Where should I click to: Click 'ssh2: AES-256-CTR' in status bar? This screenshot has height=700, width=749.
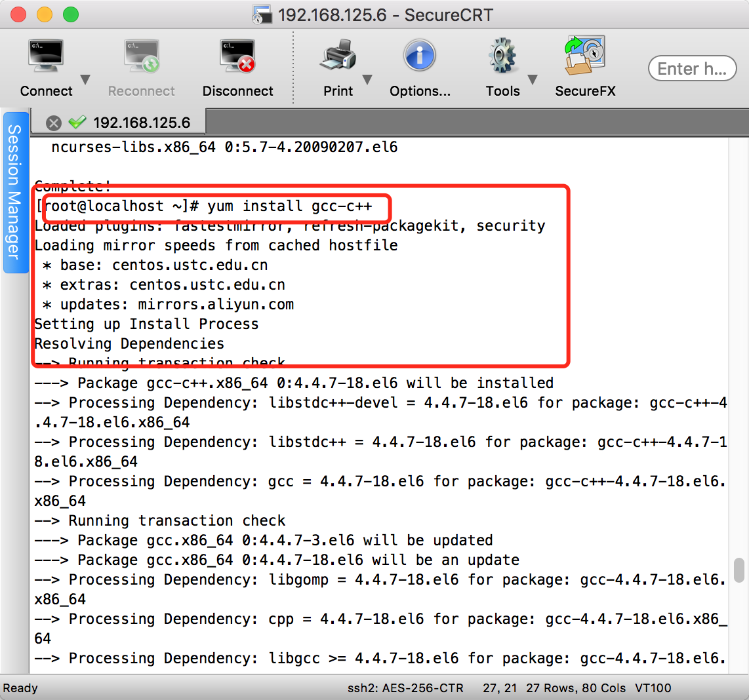[405, 688]
